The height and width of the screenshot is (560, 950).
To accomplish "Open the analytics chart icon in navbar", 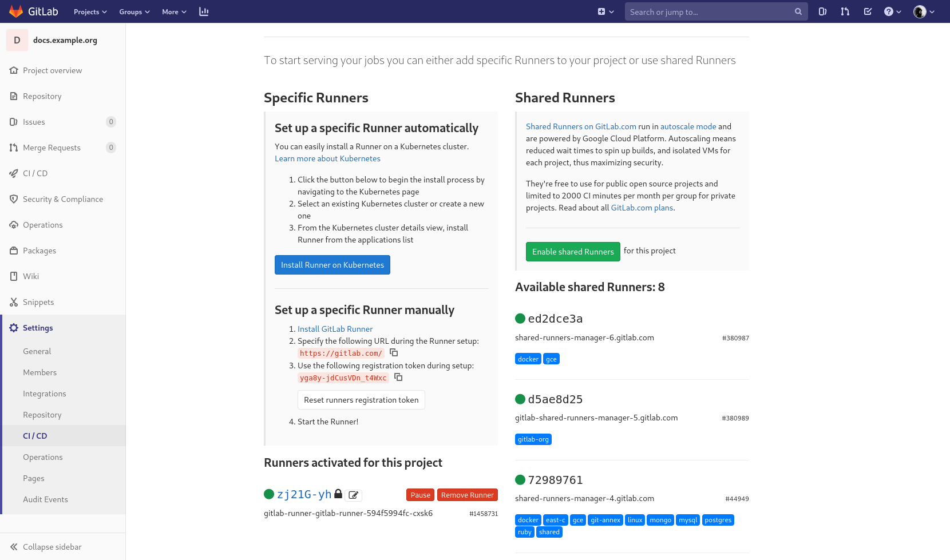I will click(x=204, y=11).
